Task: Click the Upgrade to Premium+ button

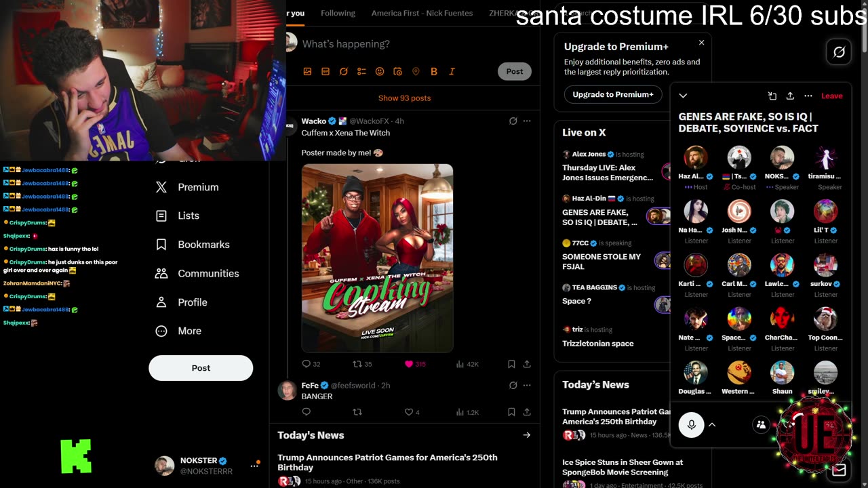Action: [613, 94]
